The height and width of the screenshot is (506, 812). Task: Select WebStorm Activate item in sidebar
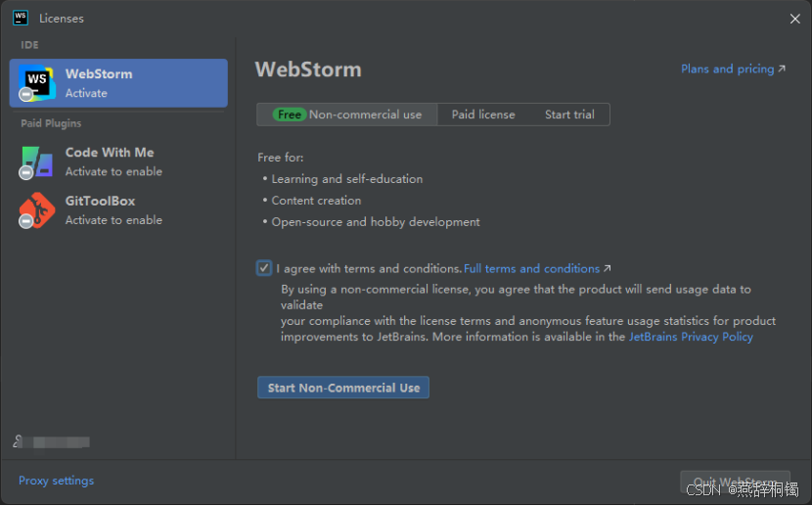118,83
